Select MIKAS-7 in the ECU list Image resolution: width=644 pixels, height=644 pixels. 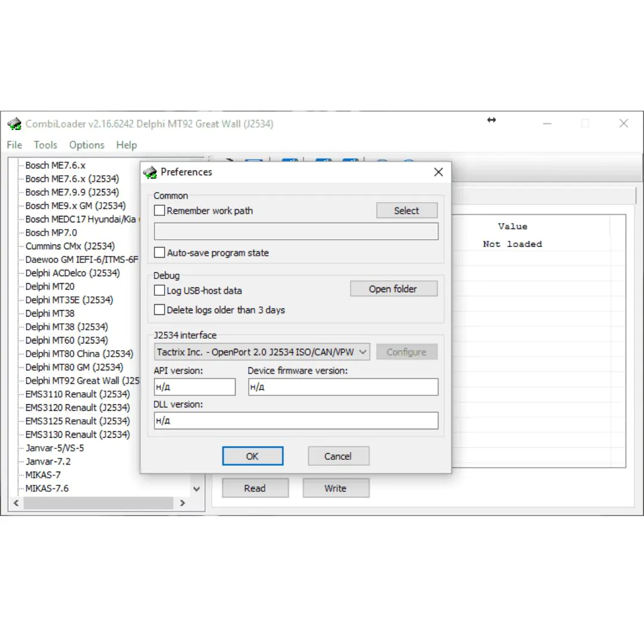(43, 475)
